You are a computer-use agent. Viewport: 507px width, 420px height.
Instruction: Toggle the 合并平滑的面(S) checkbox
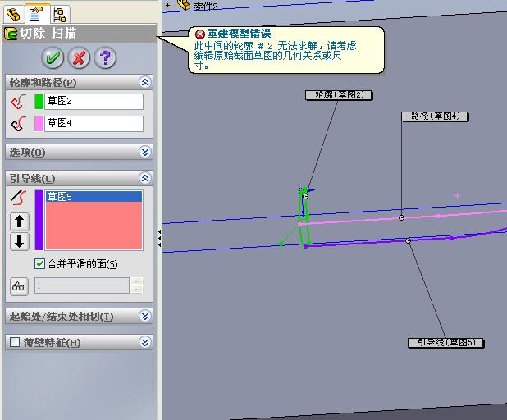[39, 264]
